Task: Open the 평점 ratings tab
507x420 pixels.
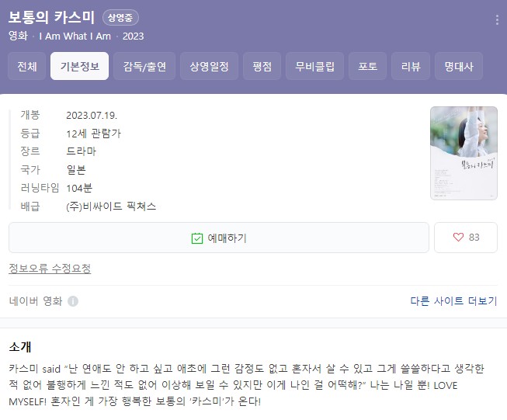Action: 262,66
